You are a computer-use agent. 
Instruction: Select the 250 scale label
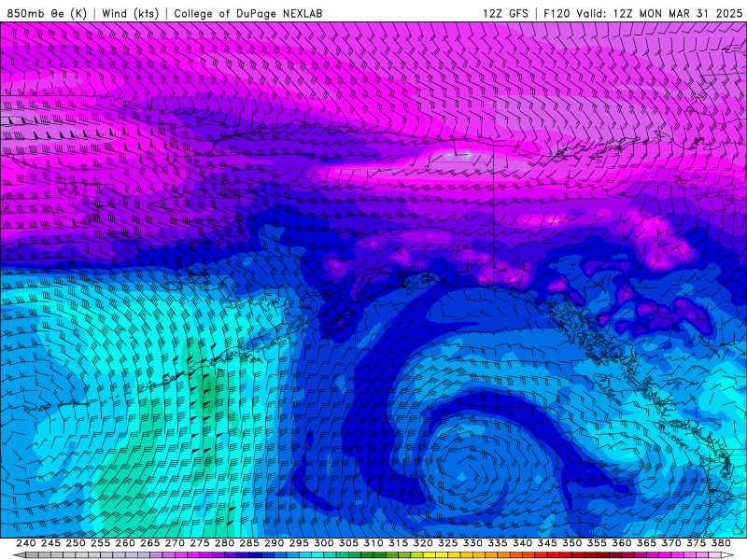coord(76,543)
